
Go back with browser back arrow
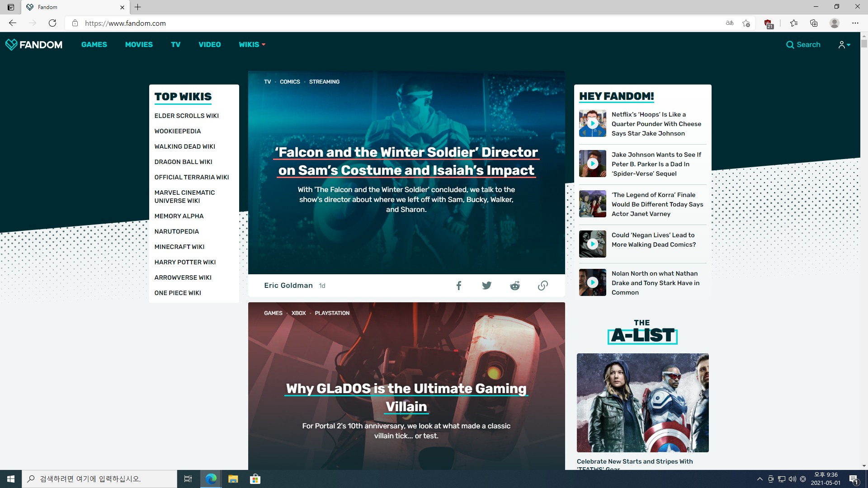coord(13,23)
